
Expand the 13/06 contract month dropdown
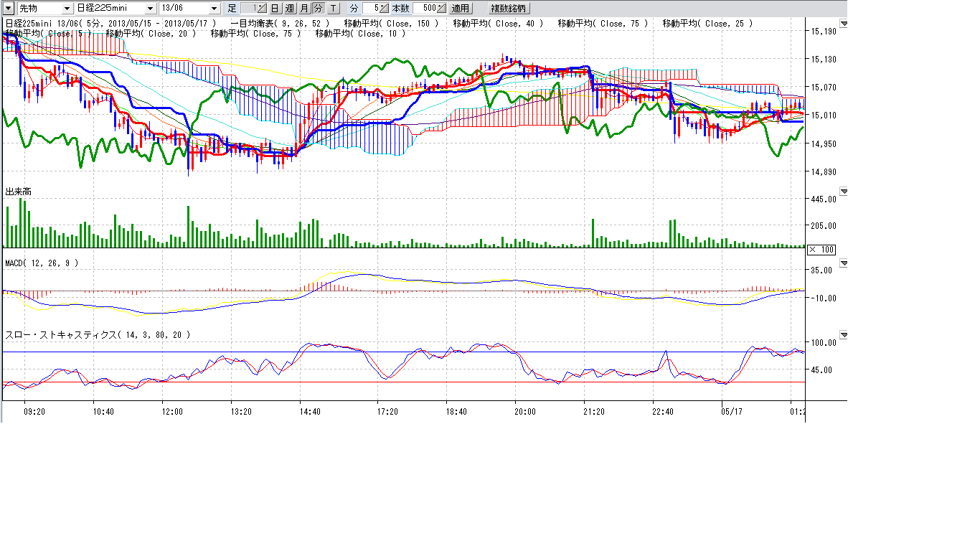click(214, 9)
